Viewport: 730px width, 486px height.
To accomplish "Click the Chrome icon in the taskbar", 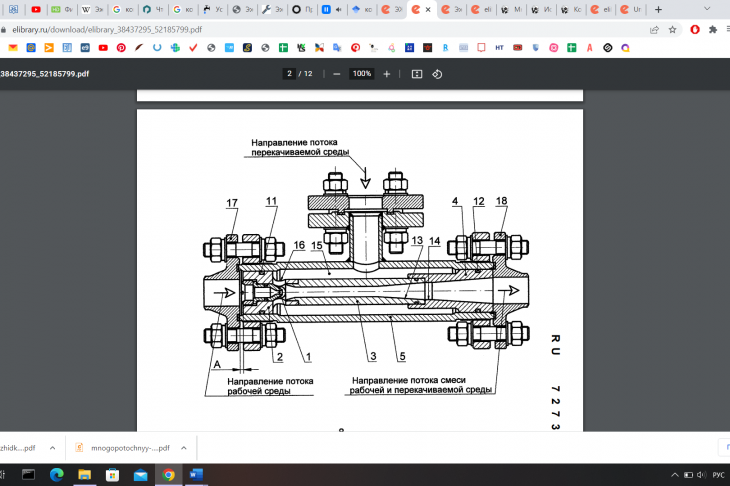I will [169, 475].
